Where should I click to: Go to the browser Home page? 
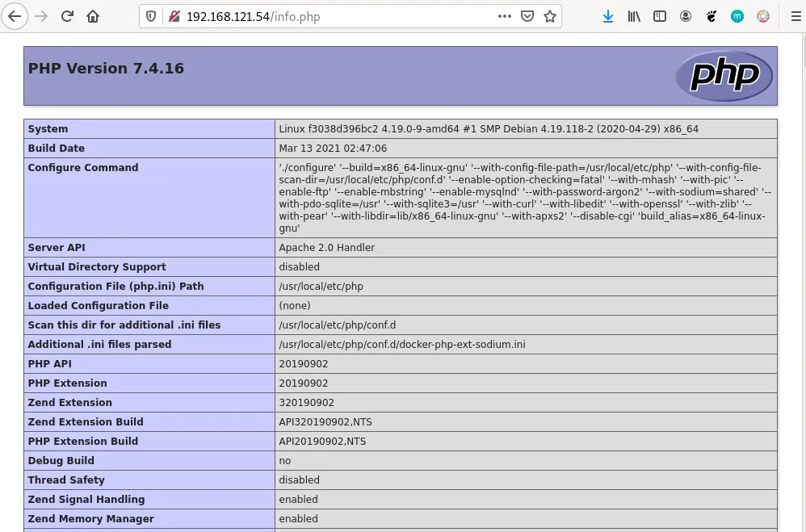coord(94,16)
